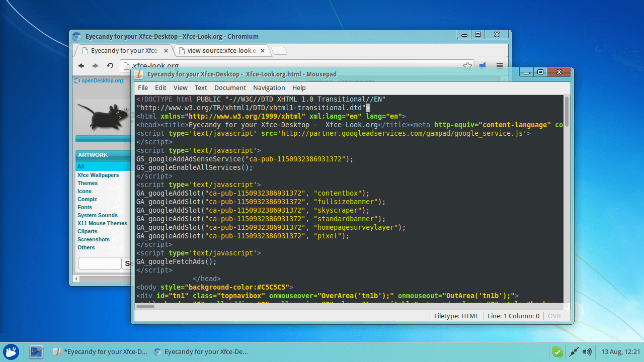Click the search field in Chromium sidebar

(x=100, y=263)
